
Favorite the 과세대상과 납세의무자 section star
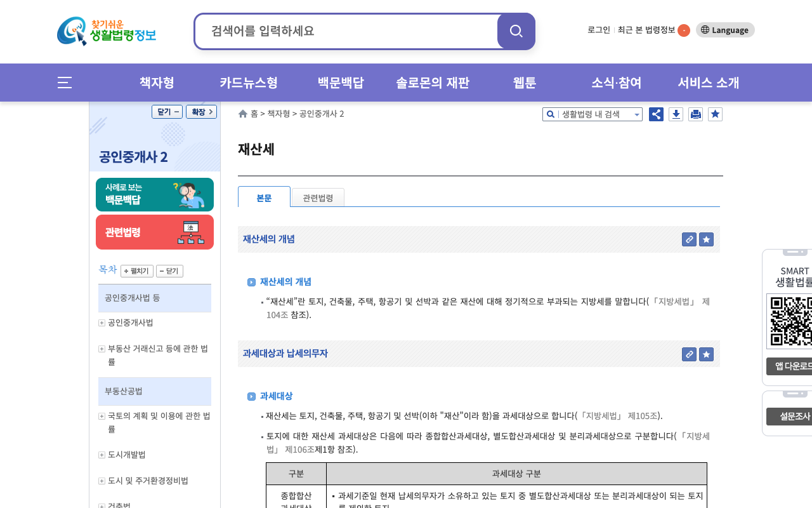(706, 354)
